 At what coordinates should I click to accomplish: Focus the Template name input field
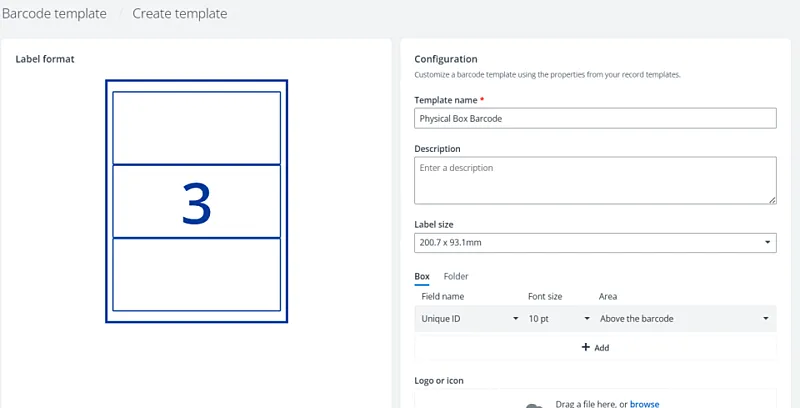[595, 118]
